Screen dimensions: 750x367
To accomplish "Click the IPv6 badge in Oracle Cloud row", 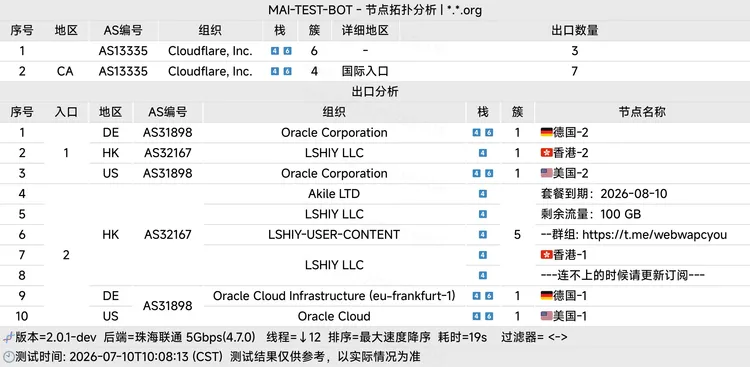I will tap(489, 316).
